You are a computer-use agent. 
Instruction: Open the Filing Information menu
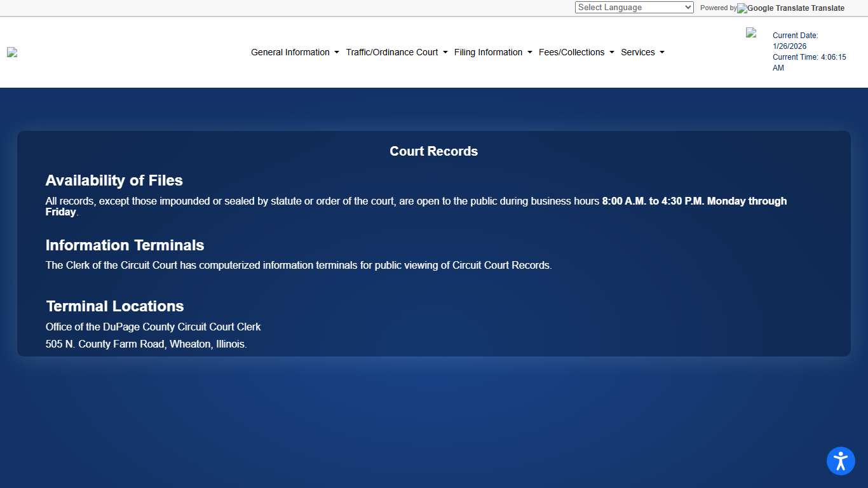(488, 52)
